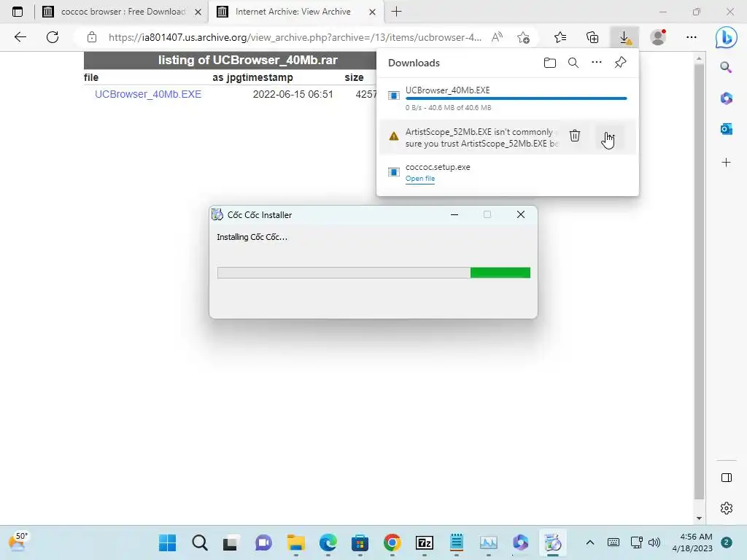Delete ArtistScope_52Mb.EXE download with trash icon
Viewport: 747px width, 560px height.
tap(575, 136)
